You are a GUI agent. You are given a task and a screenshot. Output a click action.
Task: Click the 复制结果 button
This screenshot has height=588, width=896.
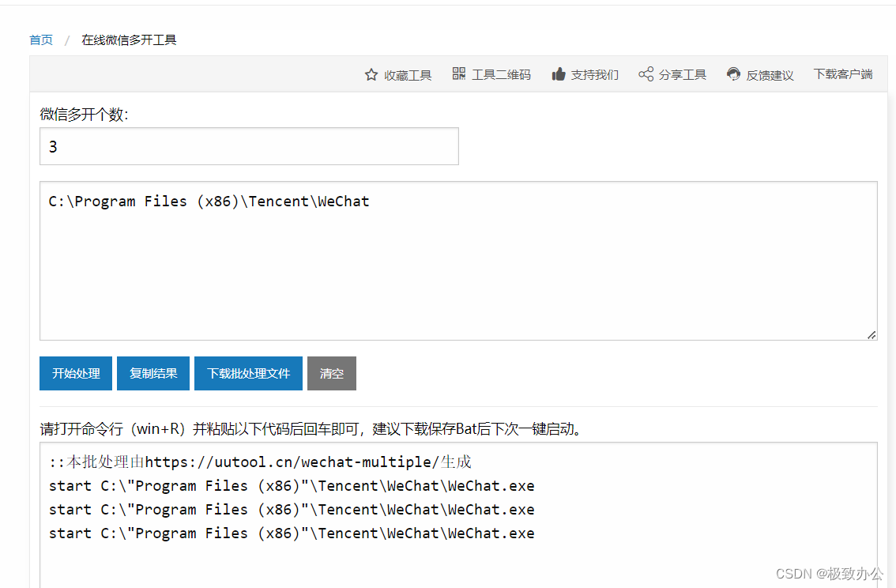tap(153, 374)
